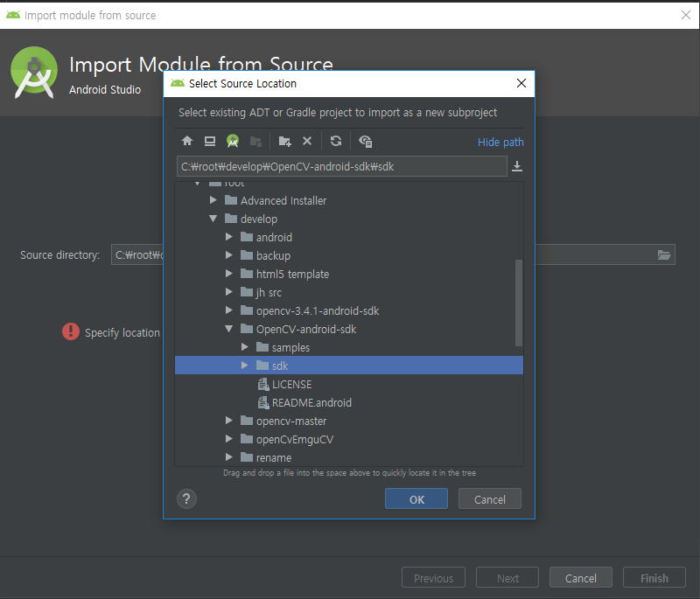Edit the path text field
The height and width of the screenshot is (599, 700).
pyautogui.click(x=341, y=166)
